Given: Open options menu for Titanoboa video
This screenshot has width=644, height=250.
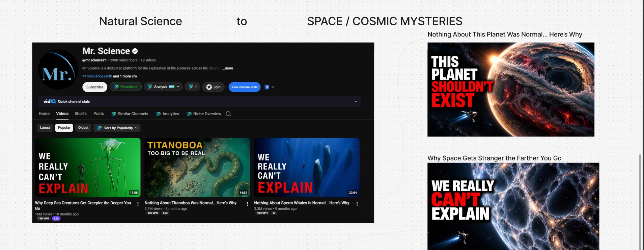Looking at the screenshot, I should click(248, 204).
